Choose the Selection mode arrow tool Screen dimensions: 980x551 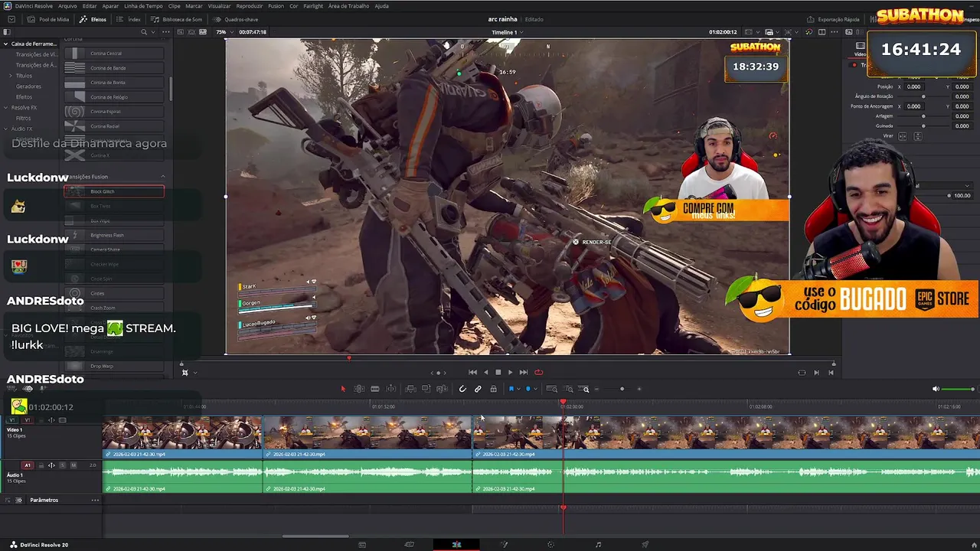(x=343, y=389)
